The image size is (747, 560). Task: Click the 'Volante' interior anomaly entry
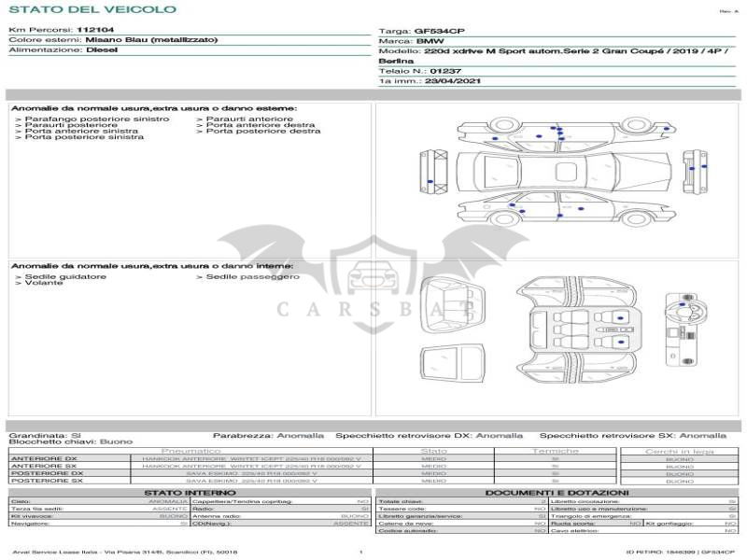44,283
